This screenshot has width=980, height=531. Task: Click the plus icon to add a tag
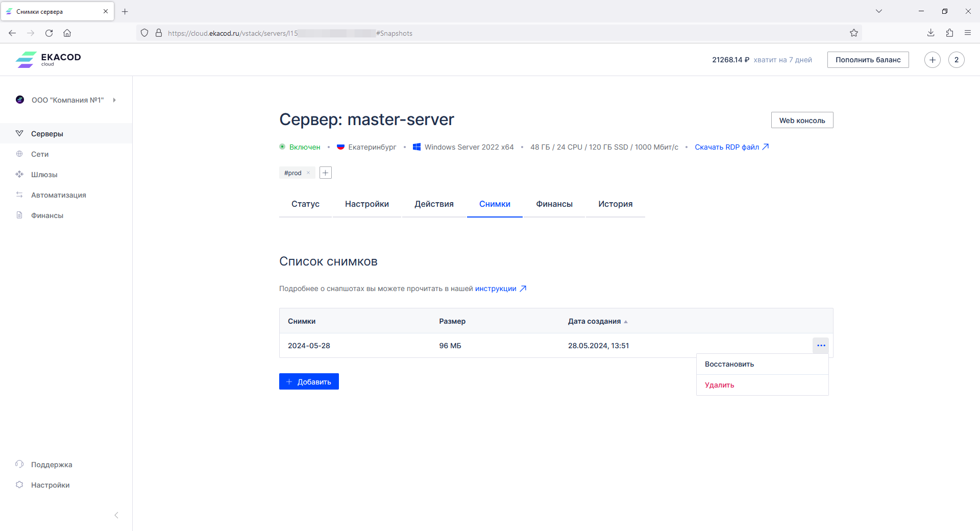[x=325, y=173]
